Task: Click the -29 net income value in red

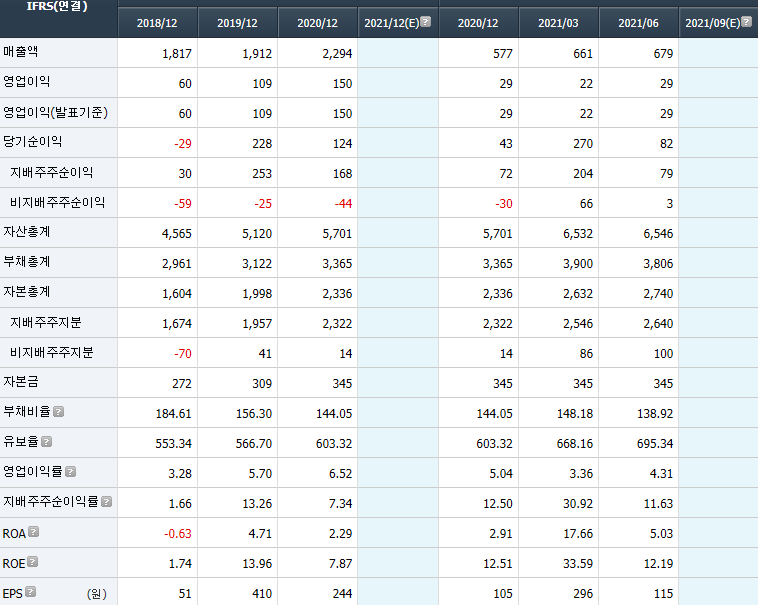Action: coord(183,144)
